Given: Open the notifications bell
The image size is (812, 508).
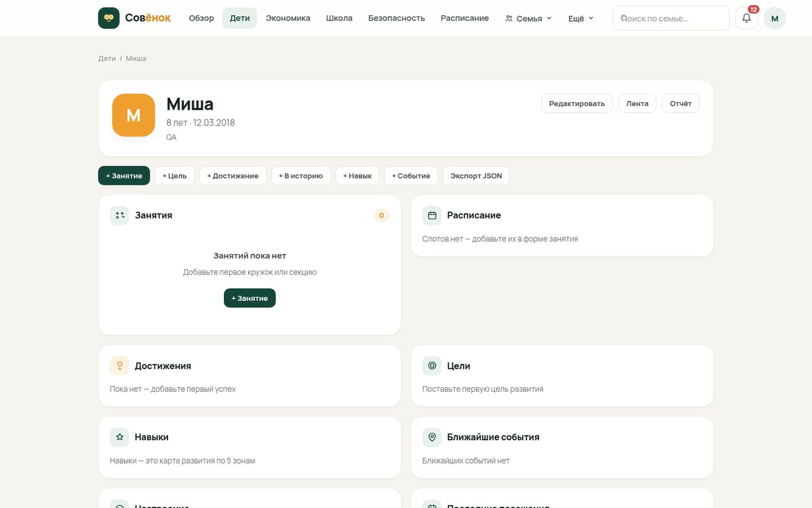Looking at the screenshot, I should [x=747, y=18].
